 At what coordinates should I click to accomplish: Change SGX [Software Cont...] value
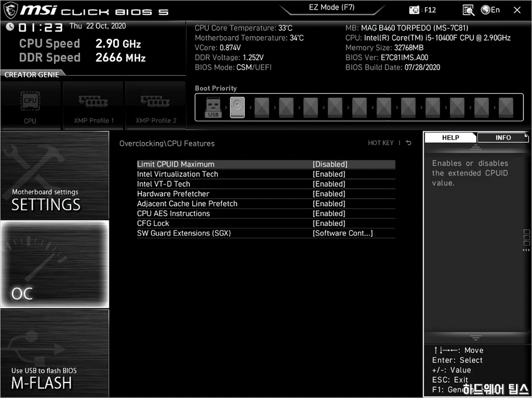coord(343,233)
